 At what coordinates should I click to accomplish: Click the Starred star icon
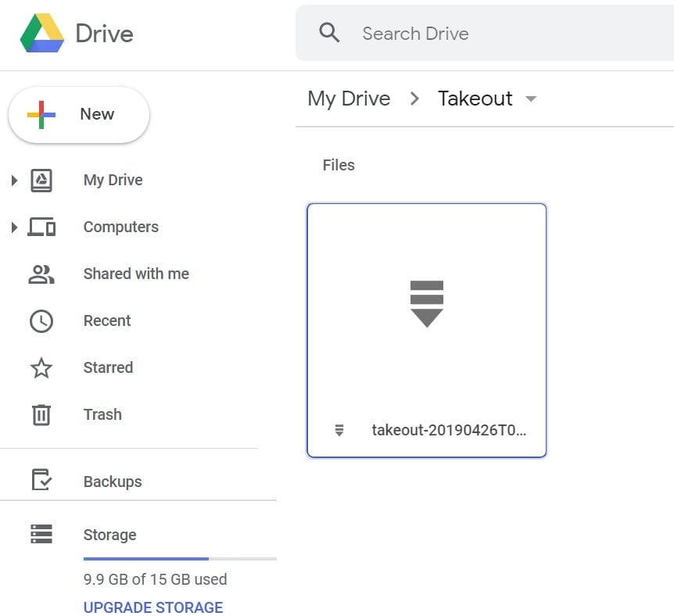[41, 367]
